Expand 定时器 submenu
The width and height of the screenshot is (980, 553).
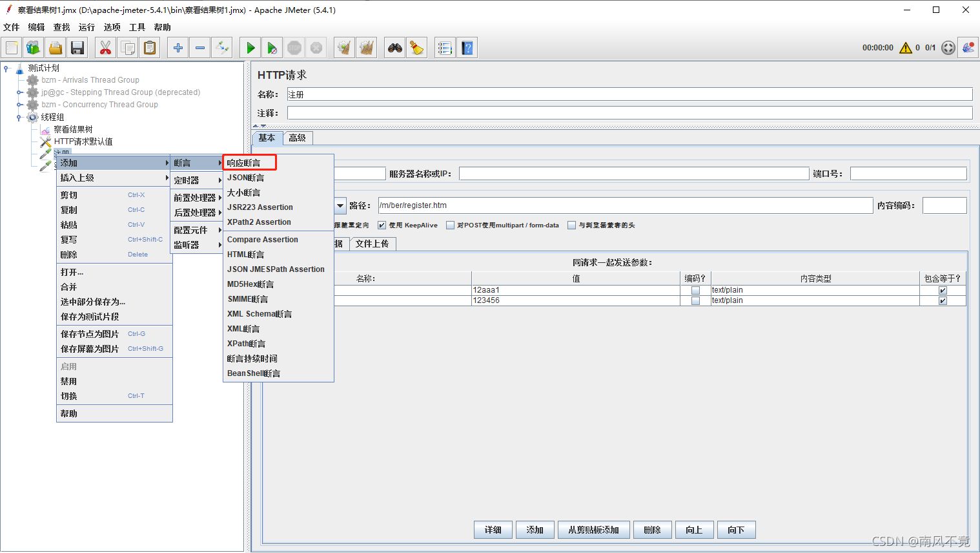coord(196,180)
